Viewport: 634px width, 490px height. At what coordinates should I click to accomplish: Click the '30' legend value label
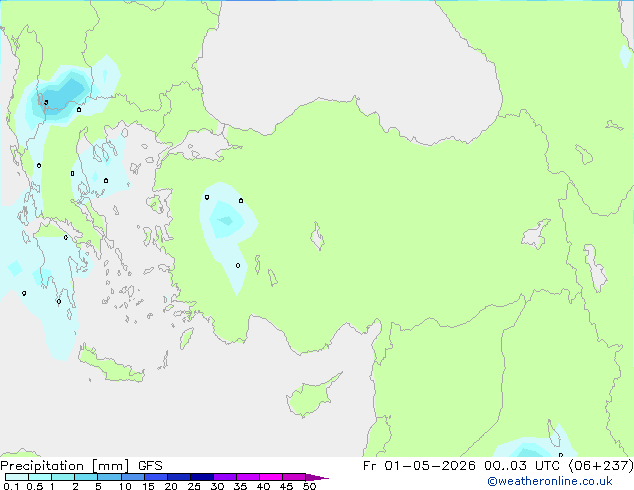[x=217, y=486]
